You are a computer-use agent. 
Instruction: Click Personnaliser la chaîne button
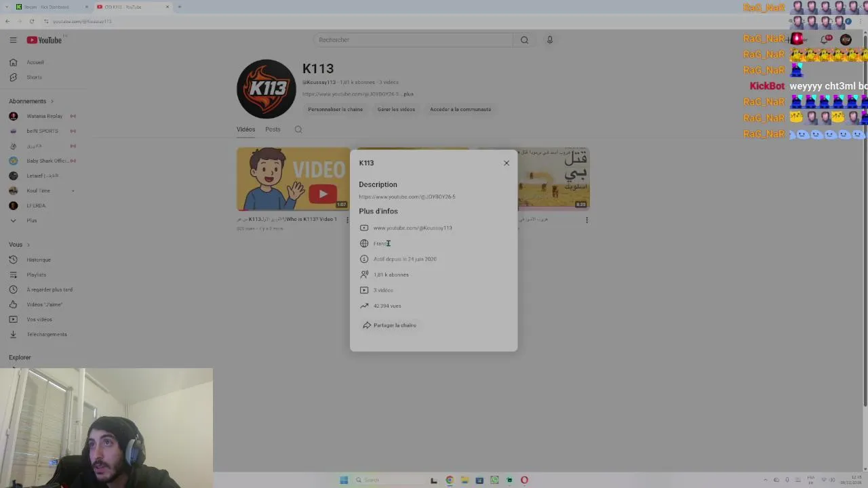click(335, 109)
